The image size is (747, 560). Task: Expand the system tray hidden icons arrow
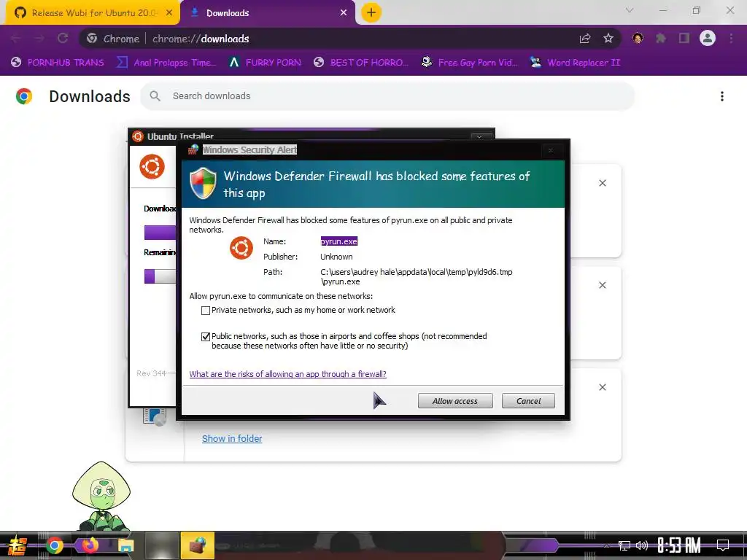(606, 545)
